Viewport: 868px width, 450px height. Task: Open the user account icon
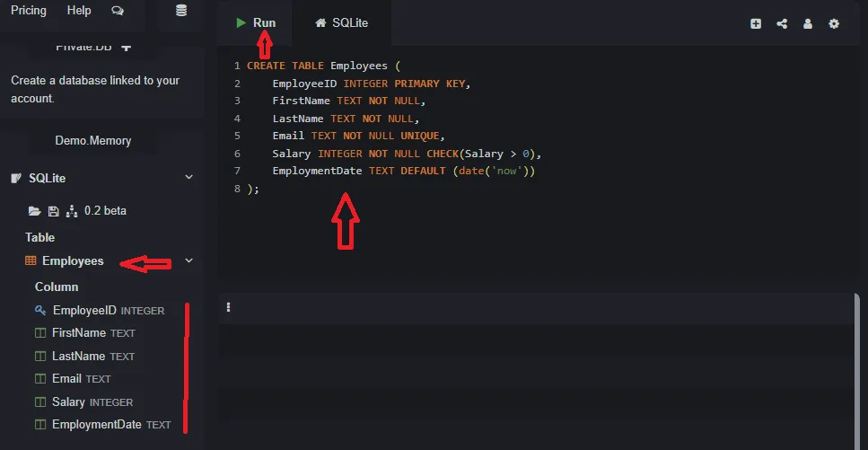pyautogui.click(x=808, y=24)
